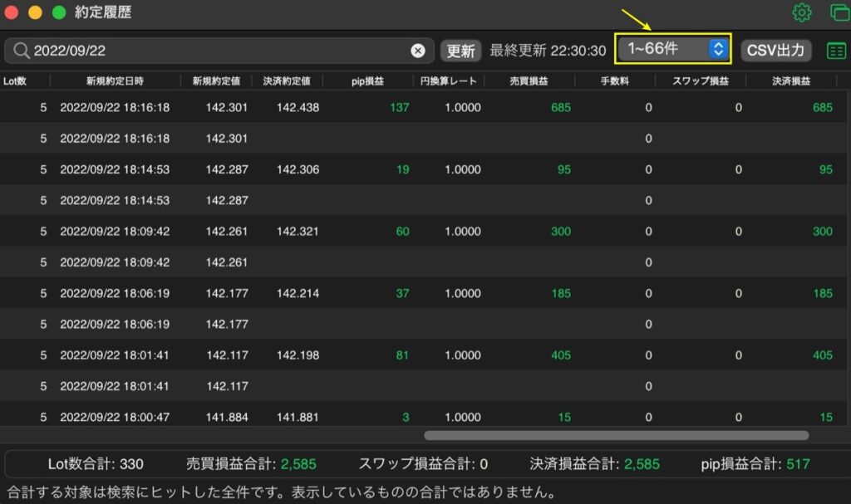Click the pip profit value 60
Viewport: 851px width, 504px height.
(x=402, y=231)
